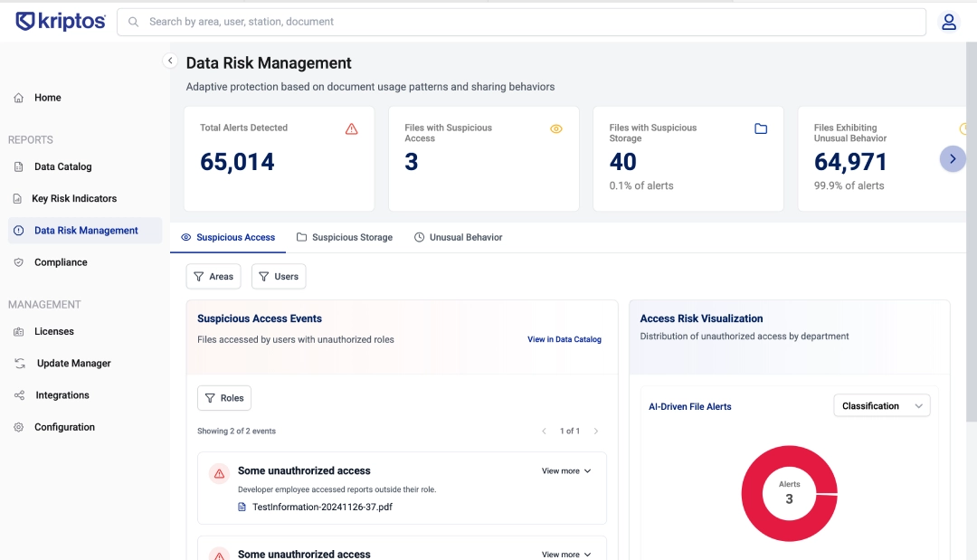This screenshot has height=560, width=977.
Task: Open the Classification dropdown
Action: click(882, 405)
